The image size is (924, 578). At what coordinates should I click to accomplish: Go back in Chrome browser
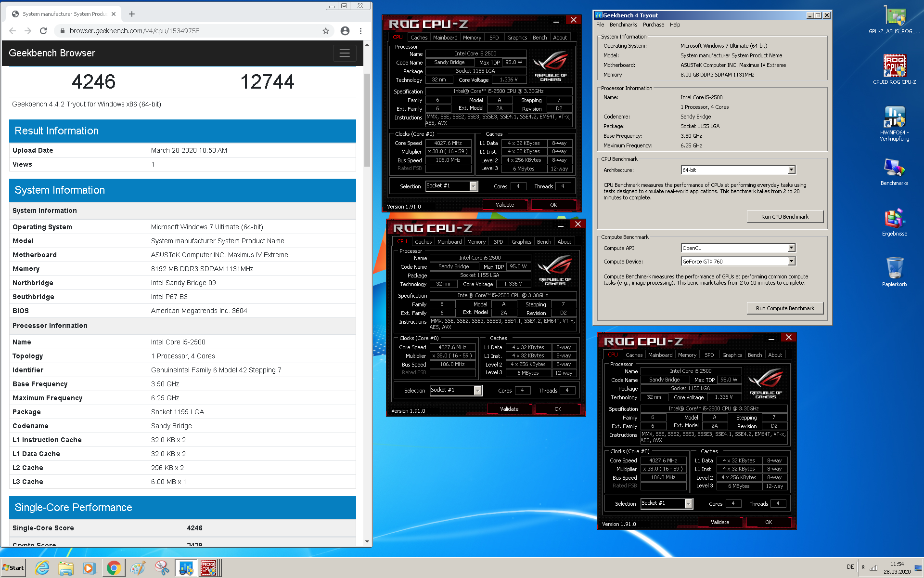pyautogui.click(x=13, y=31)
